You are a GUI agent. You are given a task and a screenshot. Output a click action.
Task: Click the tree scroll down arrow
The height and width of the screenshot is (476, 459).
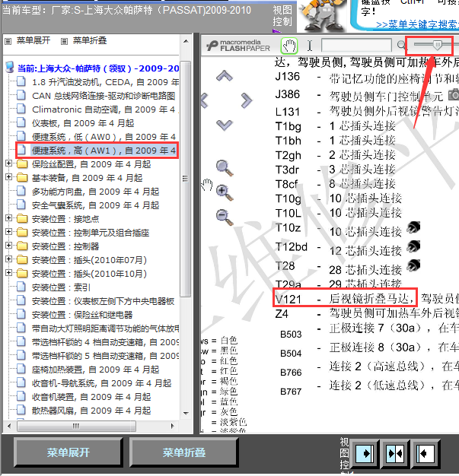pyautogui.click(x=186, y=414)
